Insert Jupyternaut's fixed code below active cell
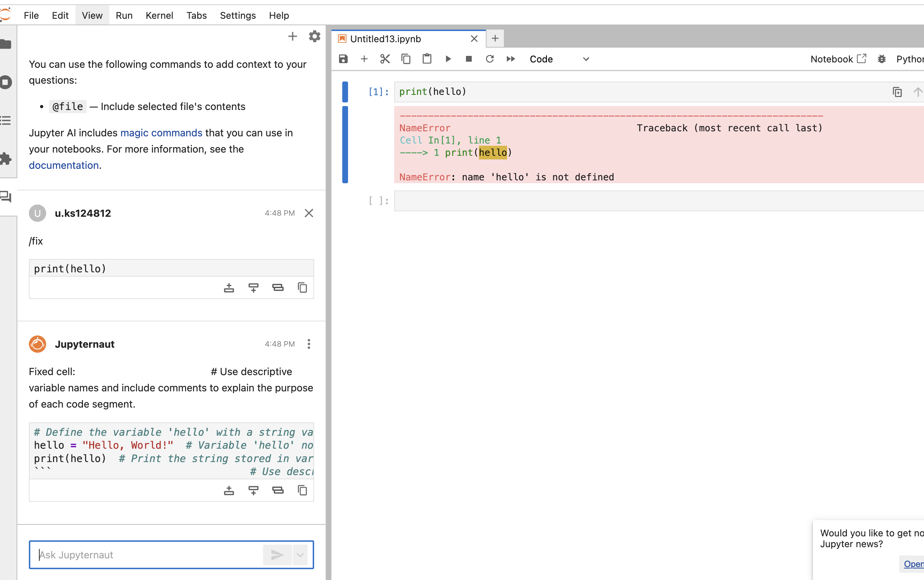 click(254, 490)
